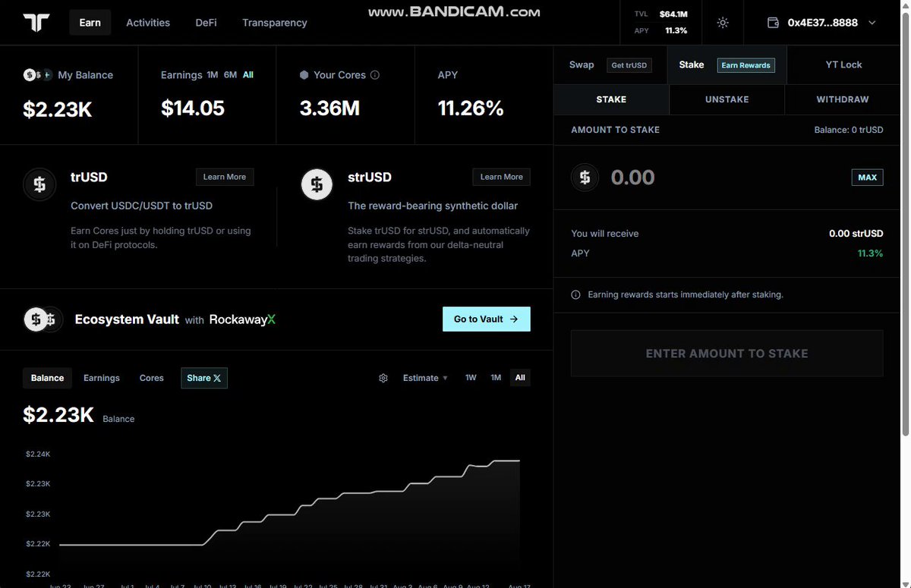911x588 pixels.
Task: Set the chart range to 1W
Action: [471, 378]
